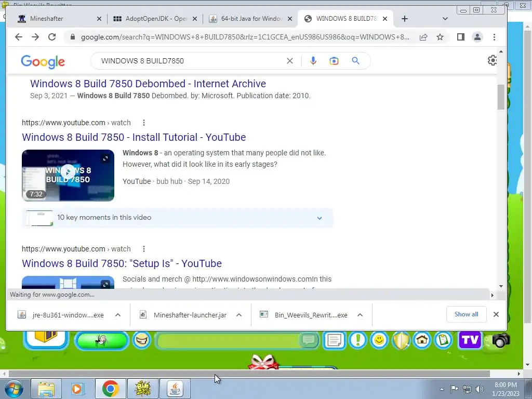Open Bin_Weevils_Rewrit download options arrow
The image size is (532, 399).
(x=360, y=315)
